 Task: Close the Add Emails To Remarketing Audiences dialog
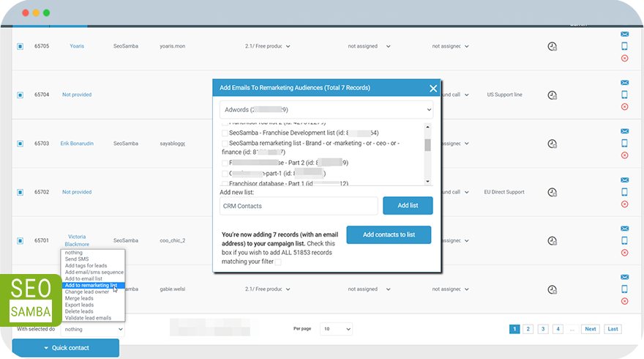(x=433, y=89)
